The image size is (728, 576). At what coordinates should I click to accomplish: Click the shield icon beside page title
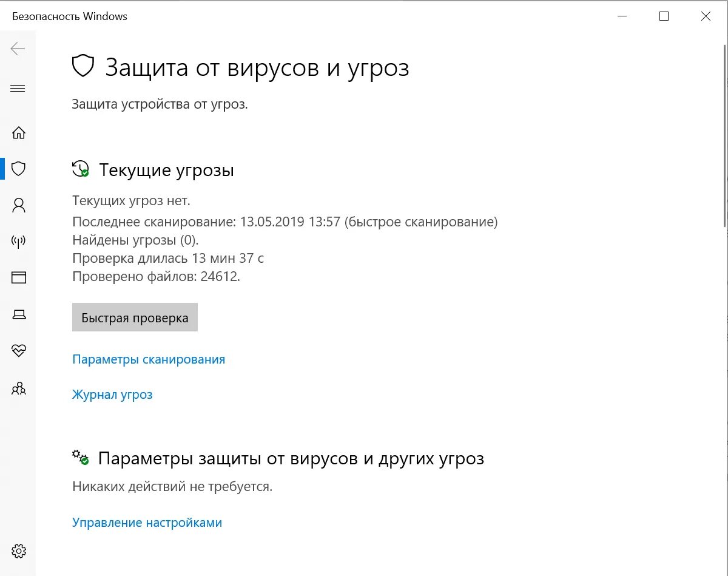(83, 66)
